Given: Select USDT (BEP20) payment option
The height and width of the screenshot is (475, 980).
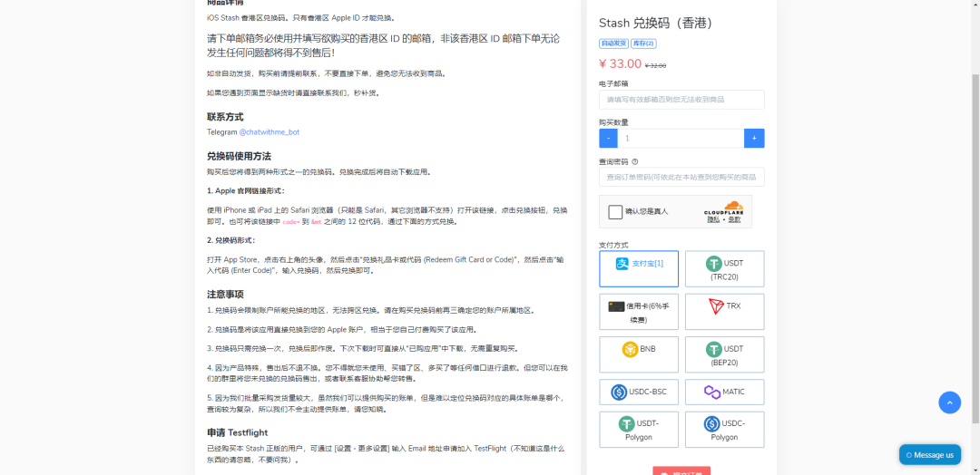Looking at the screenshot, I should [x=725, y=354].
